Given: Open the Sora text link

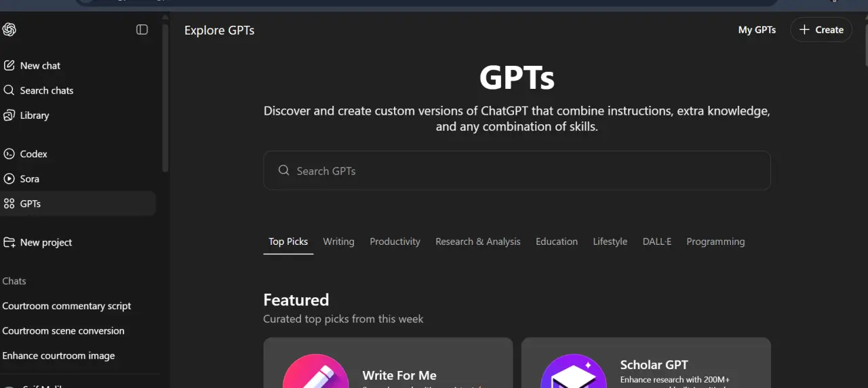Looking at the screenshot, I should (x=30, y=179).
